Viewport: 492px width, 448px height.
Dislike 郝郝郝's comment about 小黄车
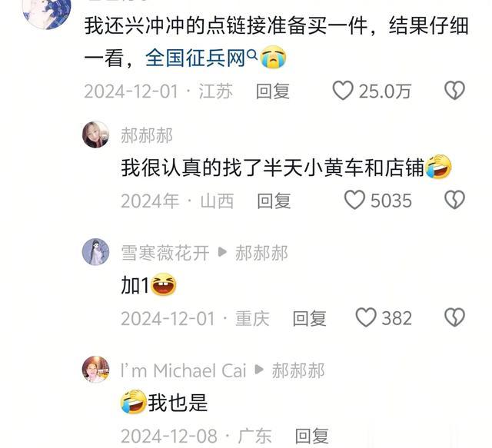point(454,200)
